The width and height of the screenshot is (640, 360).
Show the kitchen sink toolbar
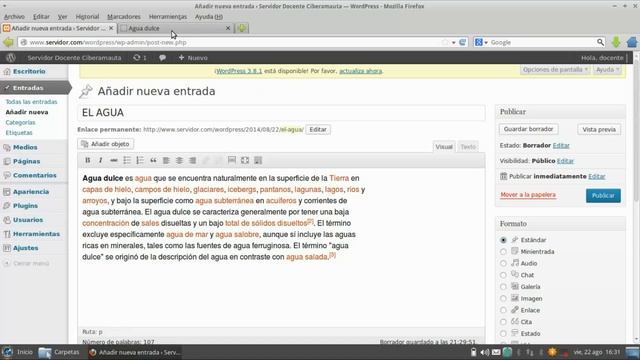coord(258,160)
